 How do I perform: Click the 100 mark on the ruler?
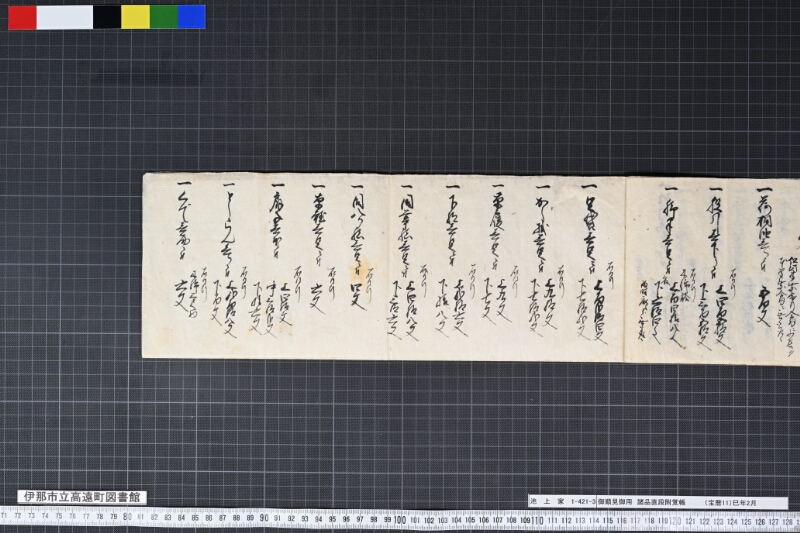(401, 520)
